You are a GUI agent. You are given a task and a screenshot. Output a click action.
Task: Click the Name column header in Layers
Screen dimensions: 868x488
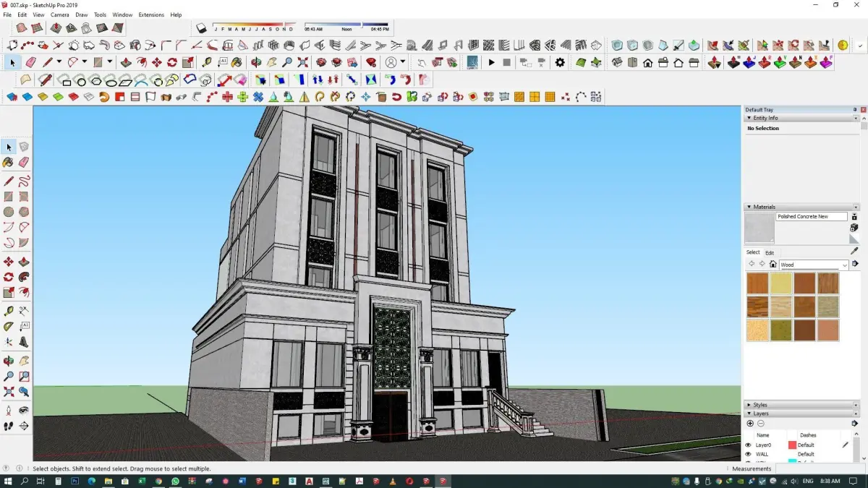tap(762, 435)
